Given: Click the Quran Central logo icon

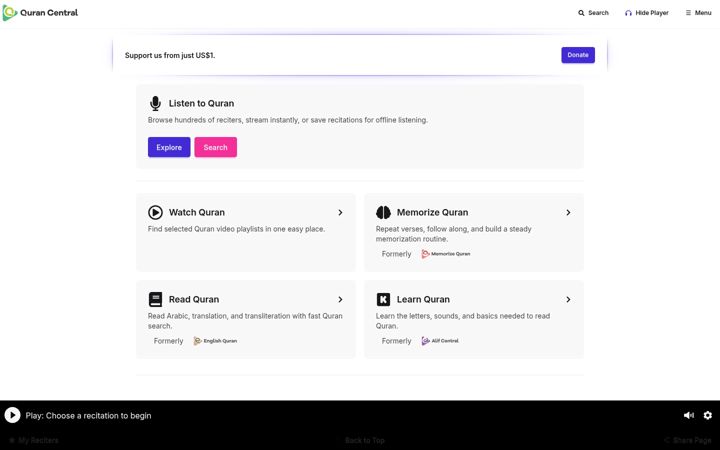Looking at the screenshot, I should [10, 13].
